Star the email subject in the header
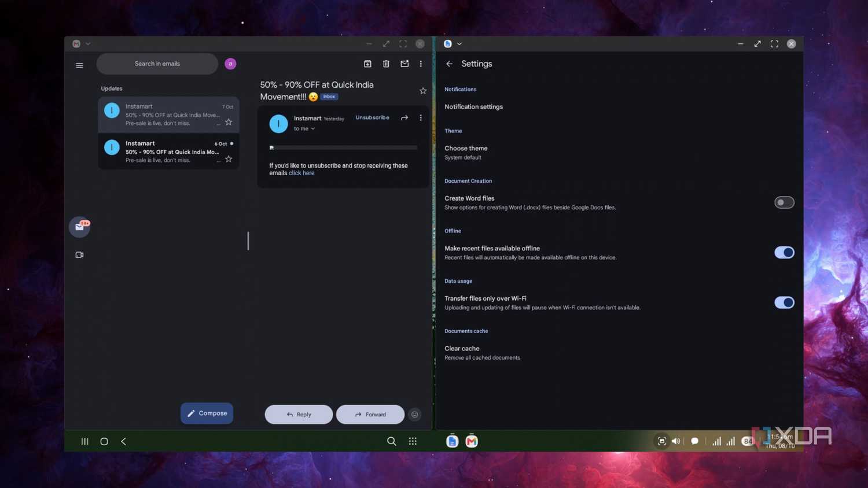868x488 pixels. 423,91
